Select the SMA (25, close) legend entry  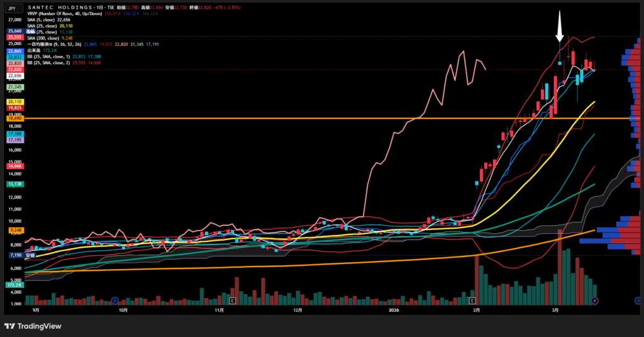(x=44, y=25)
